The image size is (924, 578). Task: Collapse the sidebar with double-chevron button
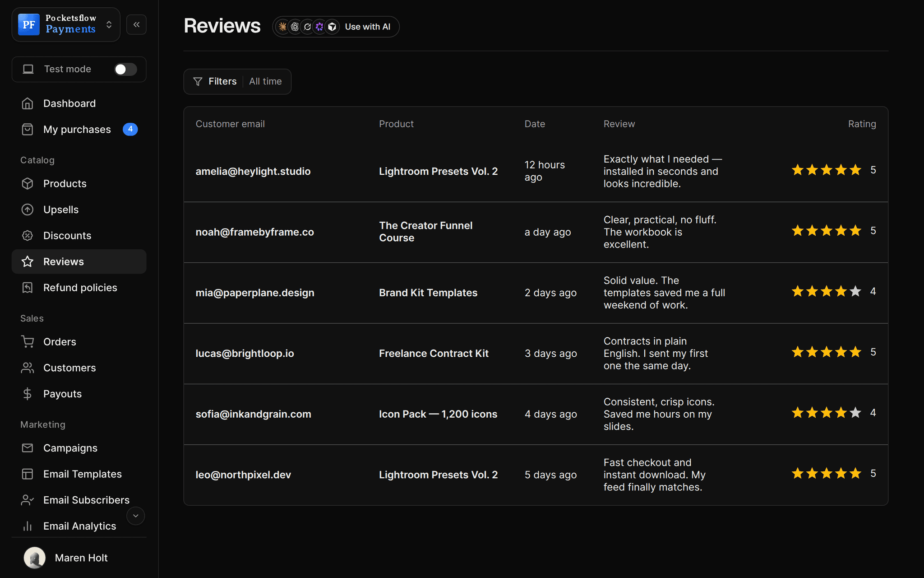tap(136, 24)
